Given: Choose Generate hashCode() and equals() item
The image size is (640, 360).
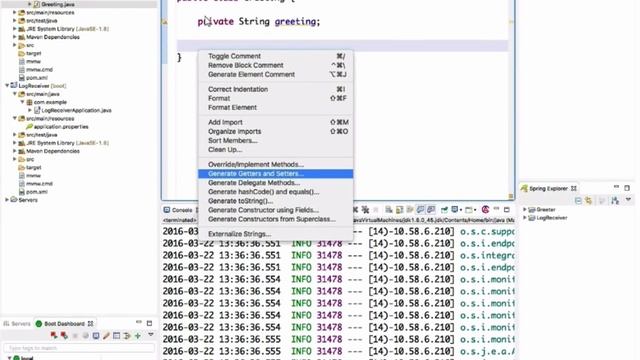Looking at the screenshot, I should [x=276, y=192].
